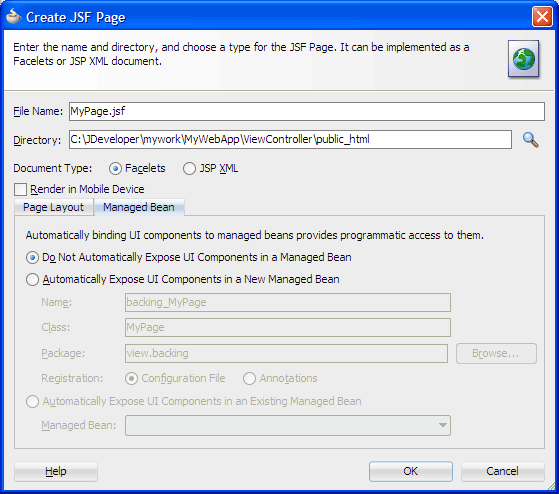Click the Package field view.backing
Viewport: 559px width, 494px height.
point(286,353)
